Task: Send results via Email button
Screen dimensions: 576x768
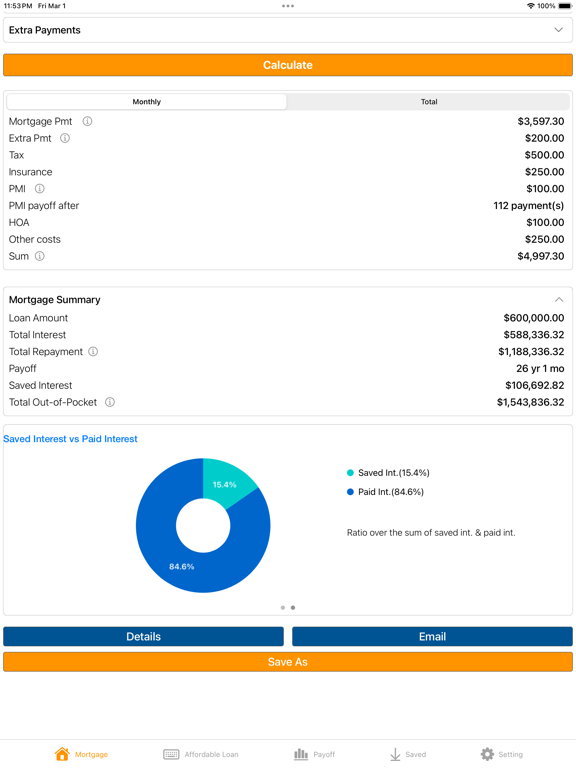Action: (x=432, y=636)
